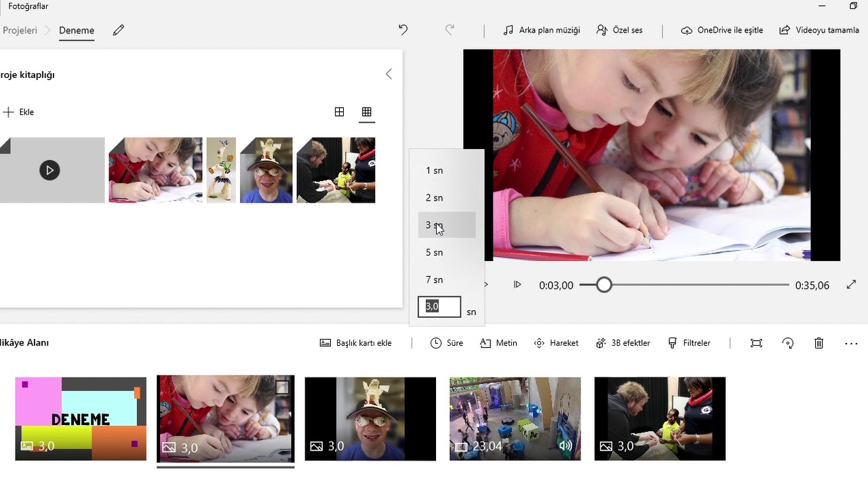Choose 5 sn duration
This screenshot has height=488, width=868.
point(447,253)
